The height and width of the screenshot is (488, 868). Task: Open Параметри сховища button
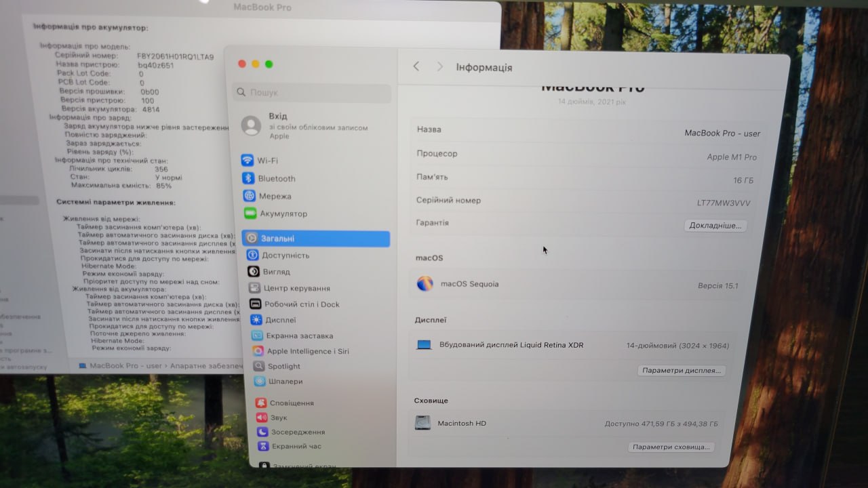point(671,447)
